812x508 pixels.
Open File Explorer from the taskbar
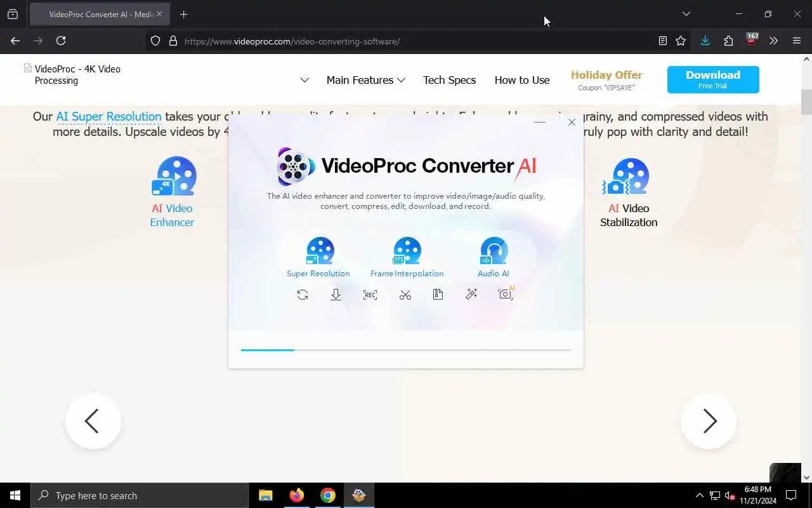point(266,495)
